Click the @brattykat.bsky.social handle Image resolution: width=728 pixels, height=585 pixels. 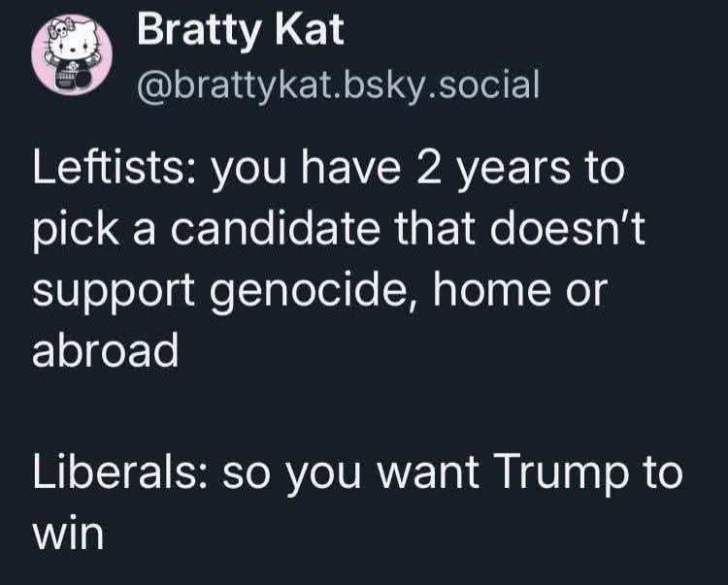(x=338, y=84)
